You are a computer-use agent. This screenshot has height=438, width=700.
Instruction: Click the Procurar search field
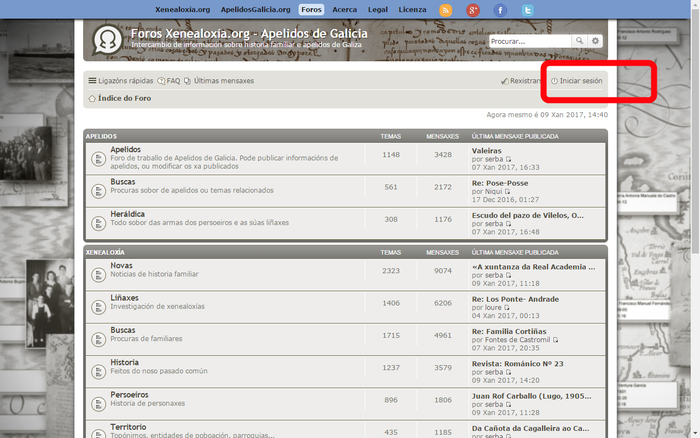tap(529, 41)
